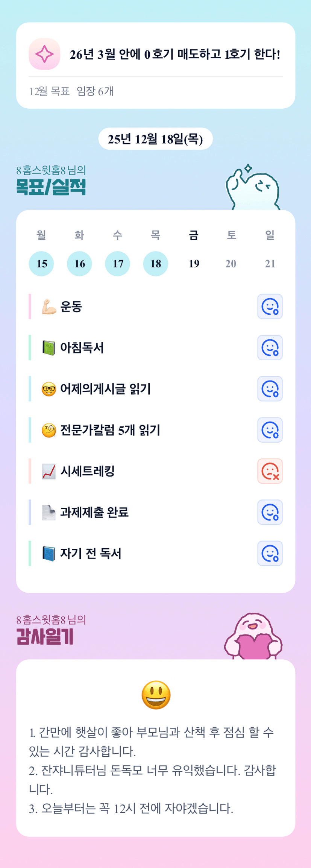Open the 25년 12월 18일(목) date selector pill

tap(155, 139)
